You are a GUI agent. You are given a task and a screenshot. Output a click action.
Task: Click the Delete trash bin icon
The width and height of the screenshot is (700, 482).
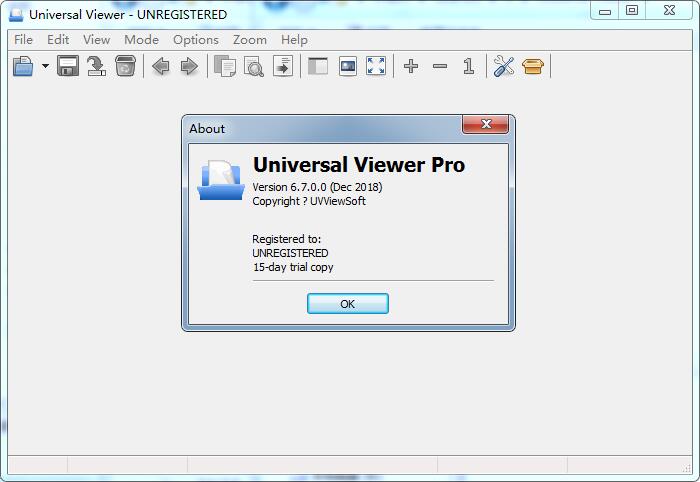click(125, 66)
